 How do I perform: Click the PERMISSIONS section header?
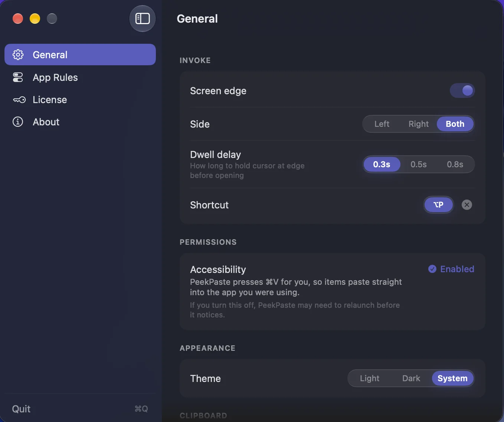tap(208, 242)
